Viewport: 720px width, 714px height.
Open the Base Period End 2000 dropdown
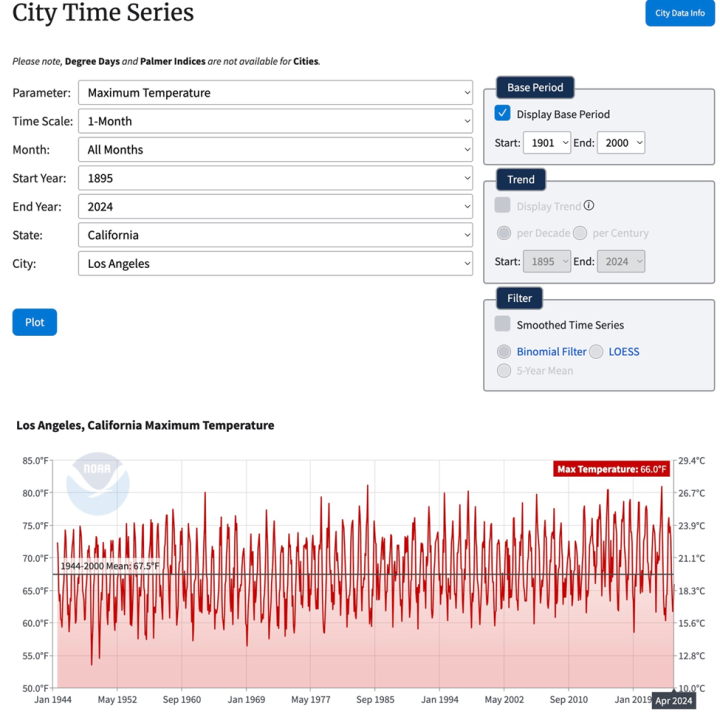[x=621, y=143]
